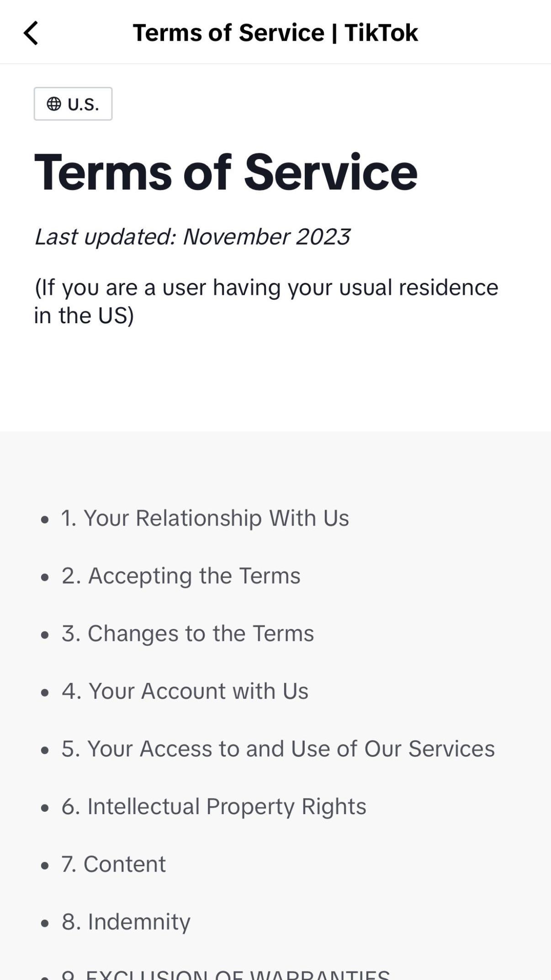Open '4. Your Account with Us'

[x=185, y=691]
